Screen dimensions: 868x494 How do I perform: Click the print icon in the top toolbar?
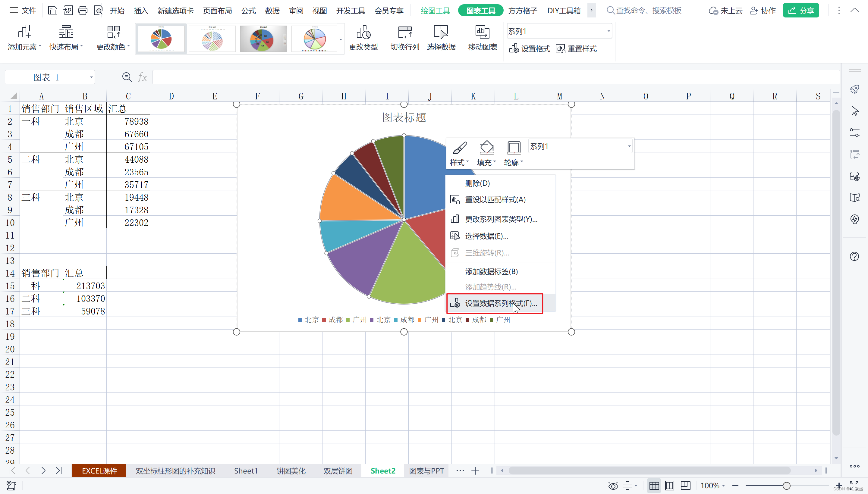point(83,11)
